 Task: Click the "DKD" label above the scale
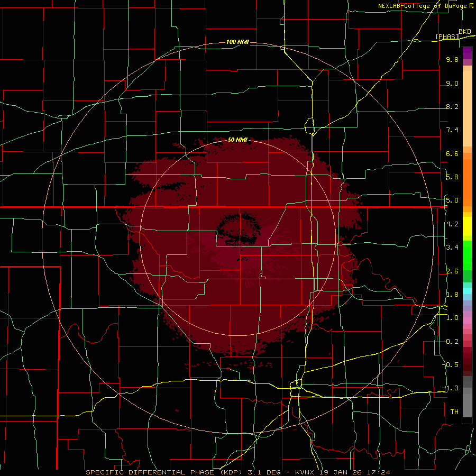click(465, 31)
